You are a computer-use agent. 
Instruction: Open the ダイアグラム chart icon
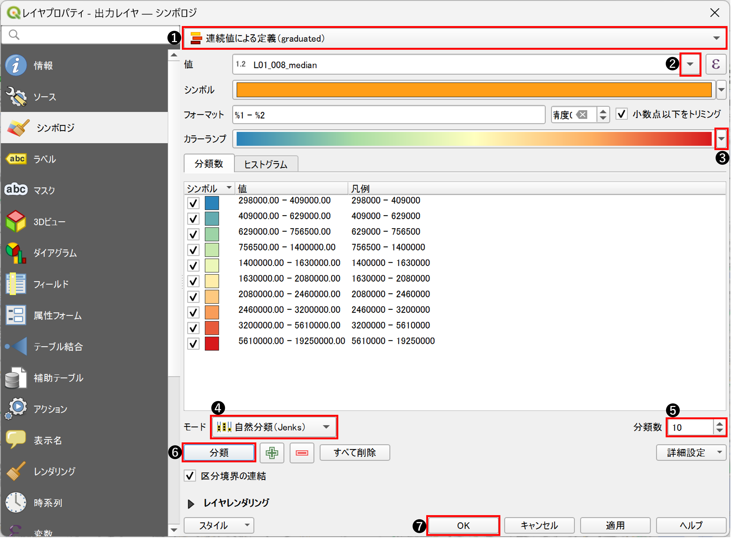coord(16,253)
